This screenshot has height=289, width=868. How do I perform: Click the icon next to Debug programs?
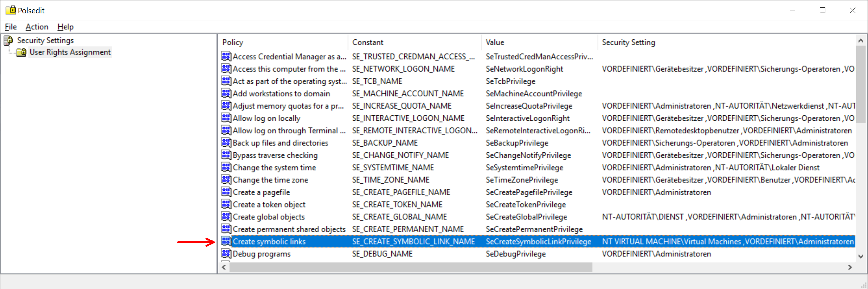pos(226,253)
